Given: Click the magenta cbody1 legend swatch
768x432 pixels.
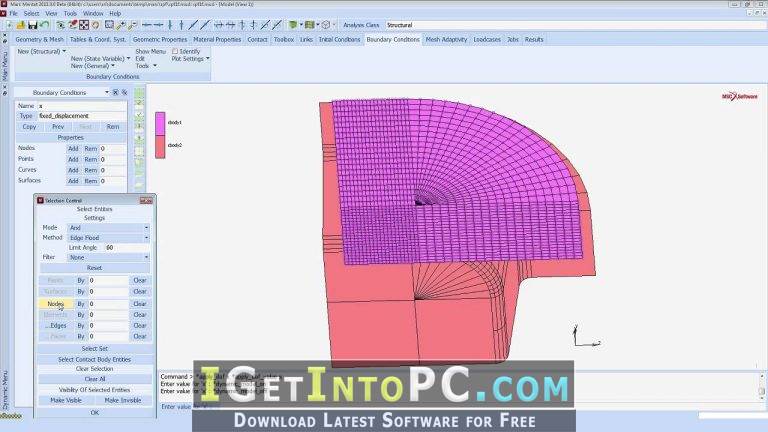Looking at the screenshot, I should [x=160, y=123].
